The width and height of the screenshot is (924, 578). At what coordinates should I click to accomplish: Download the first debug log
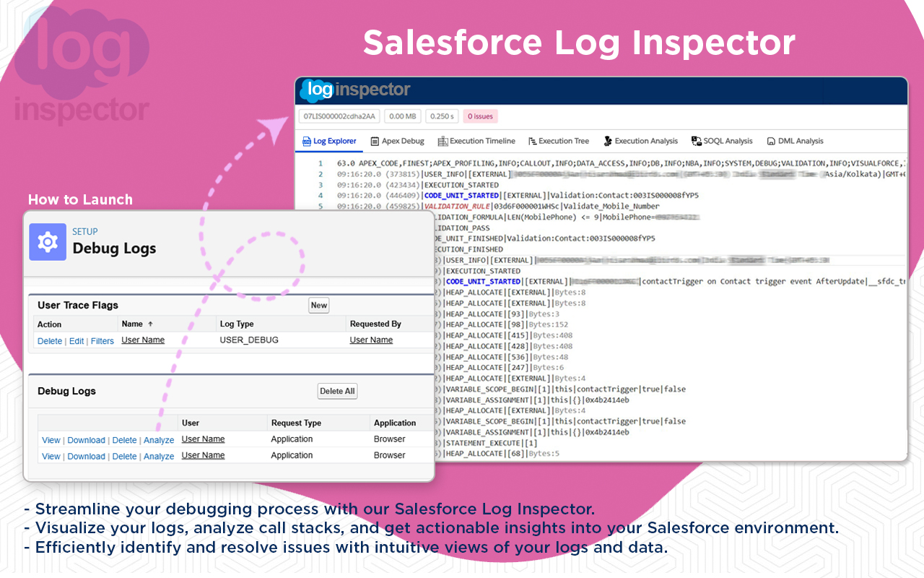86,440
